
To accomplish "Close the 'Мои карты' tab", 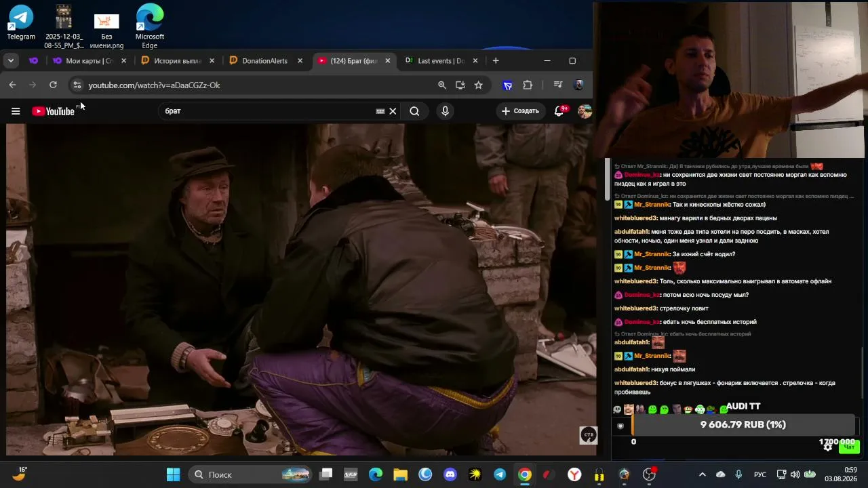I will [123, 61].
